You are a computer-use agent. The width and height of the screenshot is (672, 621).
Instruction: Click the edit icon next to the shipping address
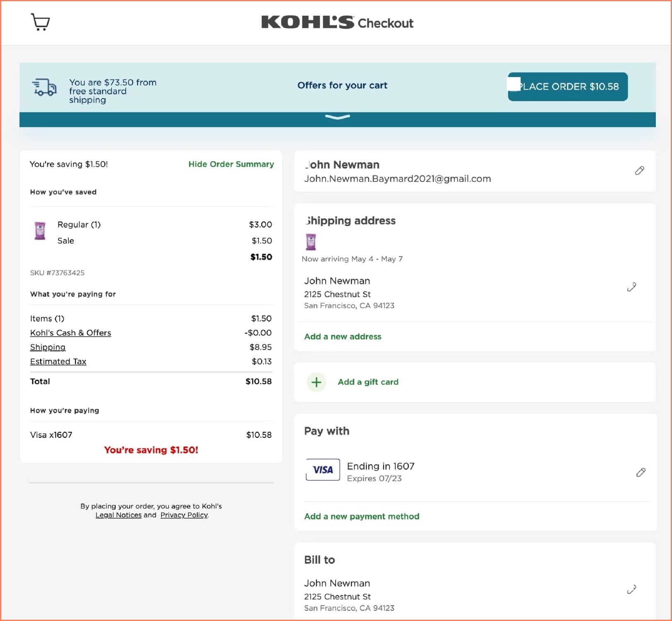631,287
